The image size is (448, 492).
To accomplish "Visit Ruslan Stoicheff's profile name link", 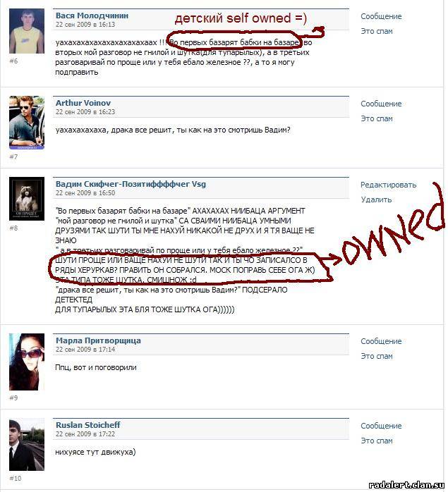I will [88, 425].
